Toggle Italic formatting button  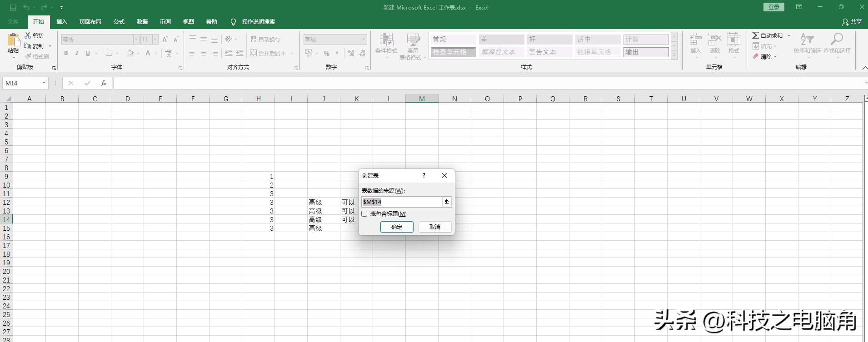77,53
